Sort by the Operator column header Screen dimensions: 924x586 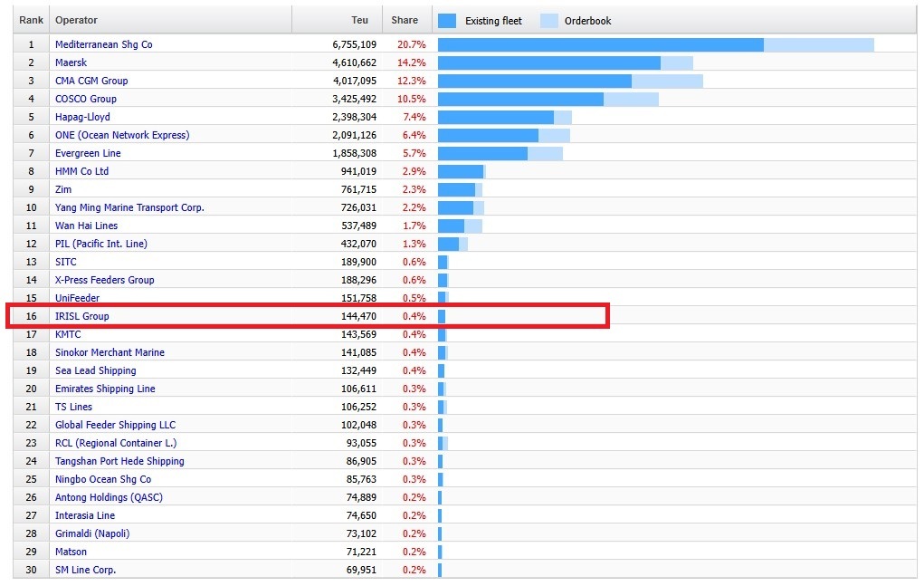(77, 20)
